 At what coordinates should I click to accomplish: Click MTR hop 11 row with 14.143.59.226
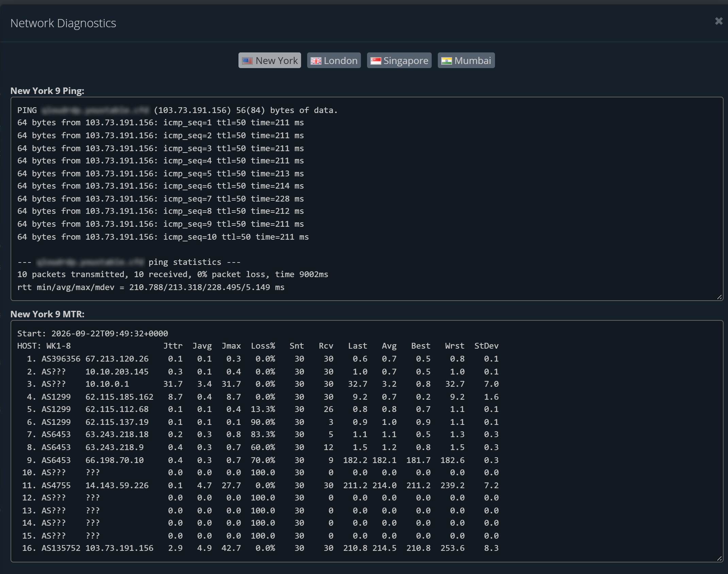click(x=260, y=485)
